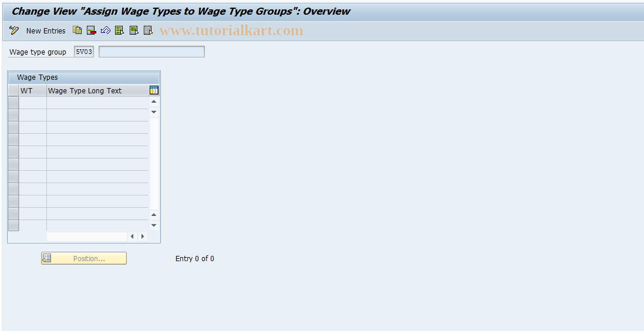Image resolution: width=644 pixels, height=331 pixels.
Task: Click the Deselect All icon
Action: pyautogui.click(x=148, y=31)
